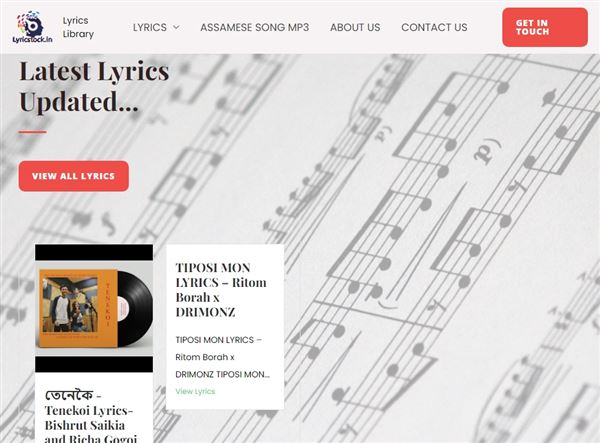Click the GET IN TOUCH button
The height and width of the screenshot is (443, 600).
545,27
